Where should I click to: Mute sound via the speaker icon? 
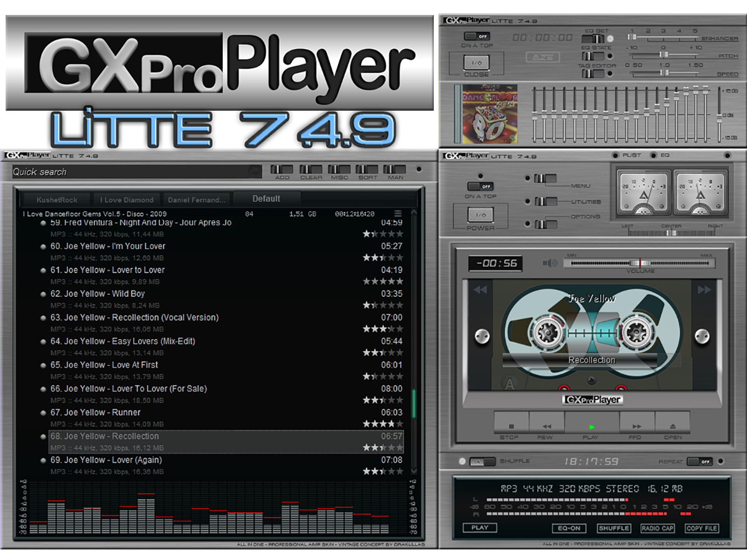pos(550,263)
